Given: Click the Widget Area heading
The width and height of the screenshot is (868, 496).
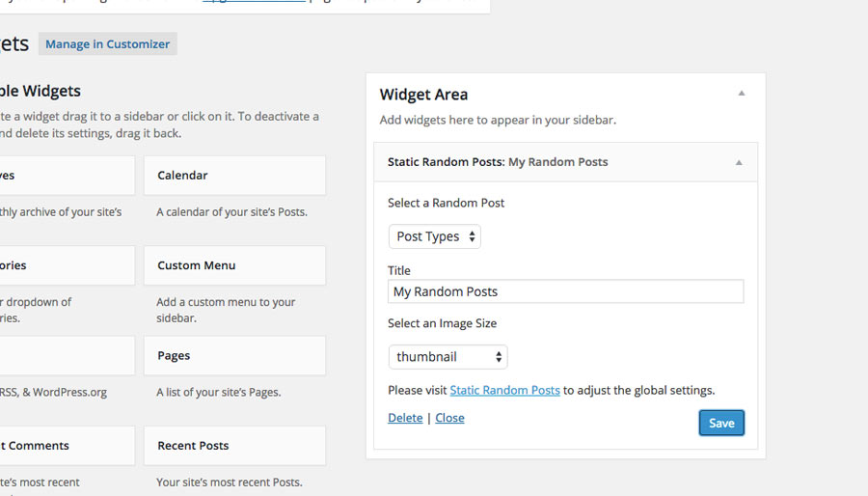Looking at the screenshot, I should [424, 95].
